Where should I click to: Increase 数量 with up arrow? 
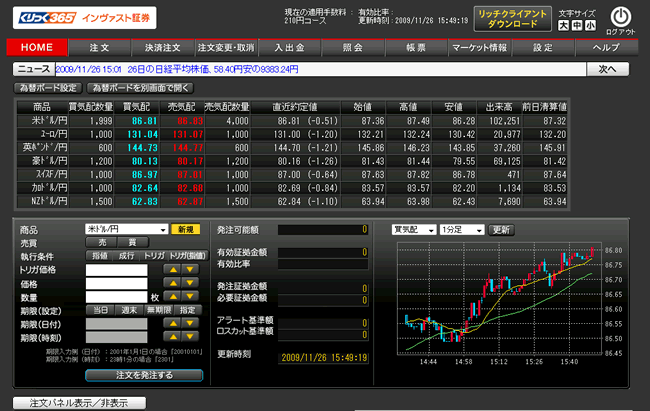coord(173,297)
